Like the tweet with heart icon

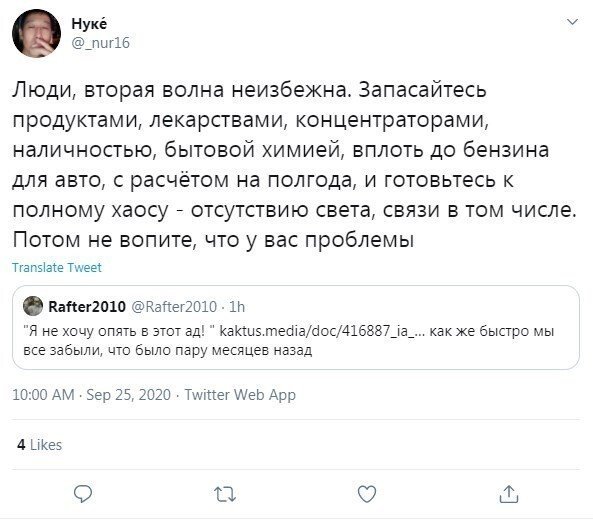367,494
